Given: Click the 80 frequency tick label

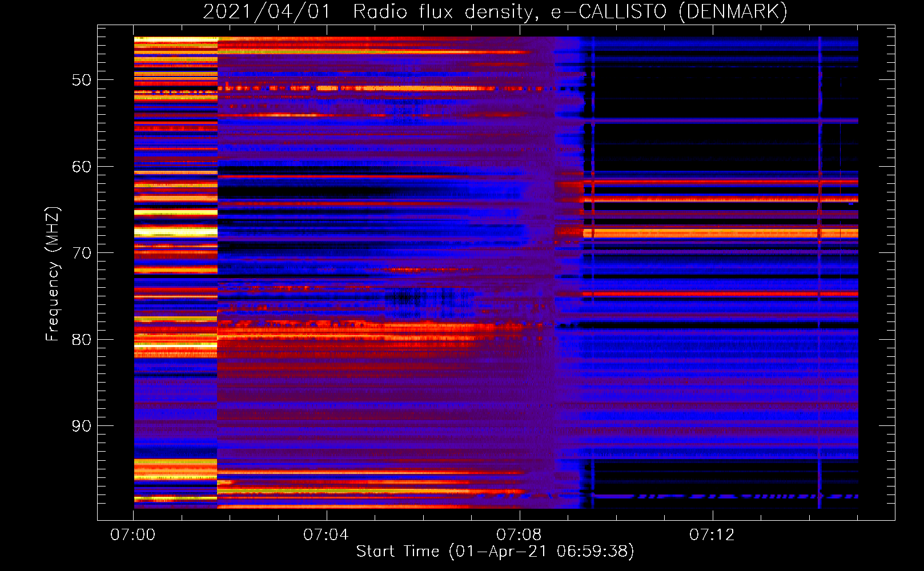Looking at the screenshot, I should tap(82, 340).
